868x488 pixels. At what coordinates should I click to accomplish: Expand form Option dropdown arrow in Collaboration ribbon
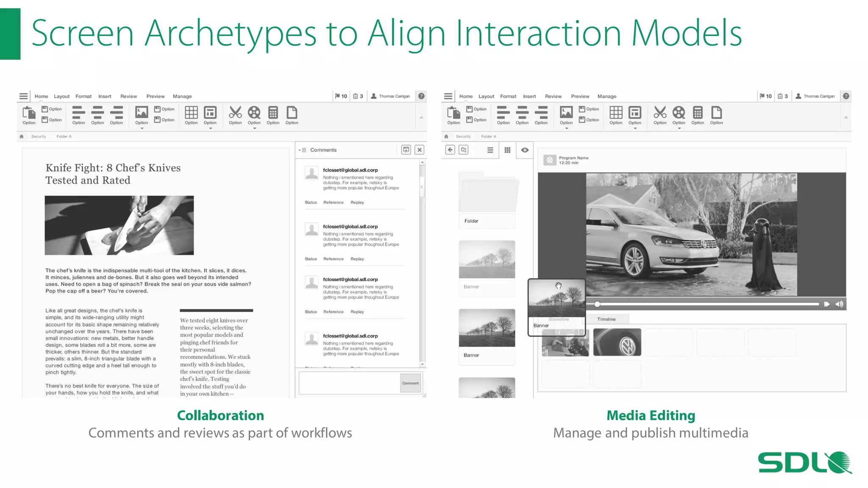tap(210, 128)
